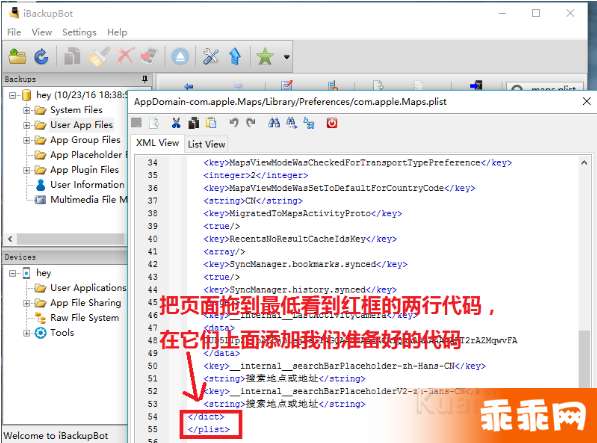Select Raw File System under Devices

(85, 318)
